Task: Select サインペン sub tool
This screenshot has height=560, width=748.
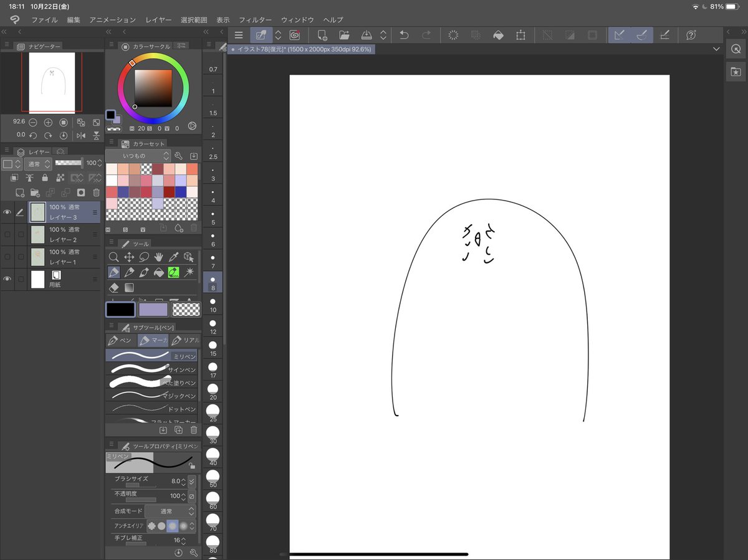Action: pyautogui.click(x=151, y=369)
